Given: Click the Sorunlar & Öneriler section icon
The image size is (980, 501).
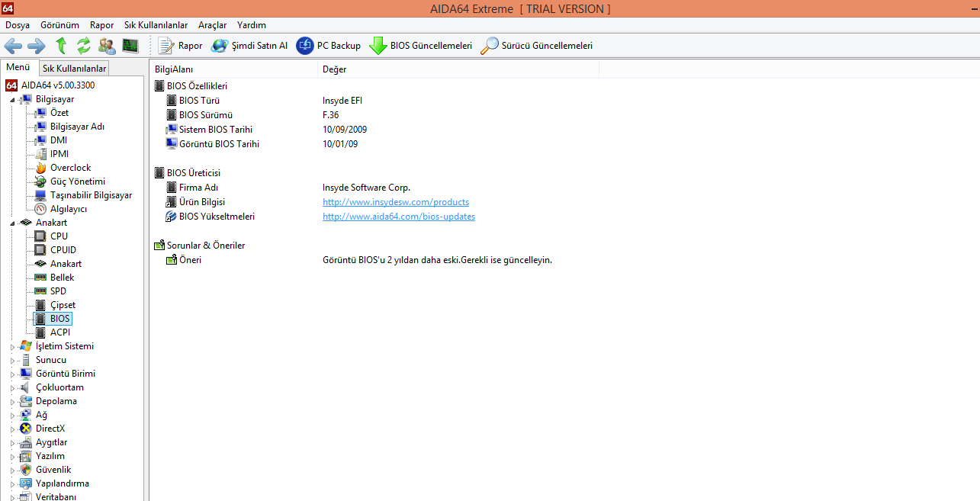Looking at the screenshot, I should (159, 246).
